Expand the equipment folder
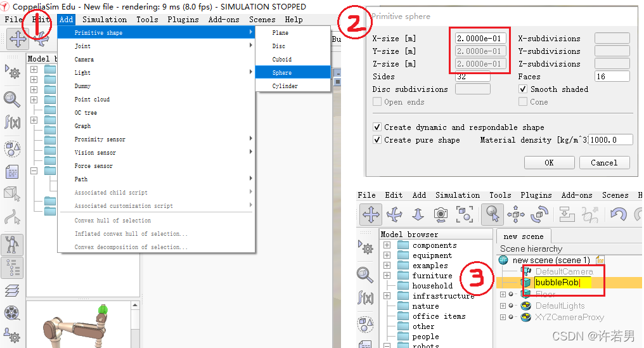This screenshot has width=644, height=348. click(x=387, y=255)
